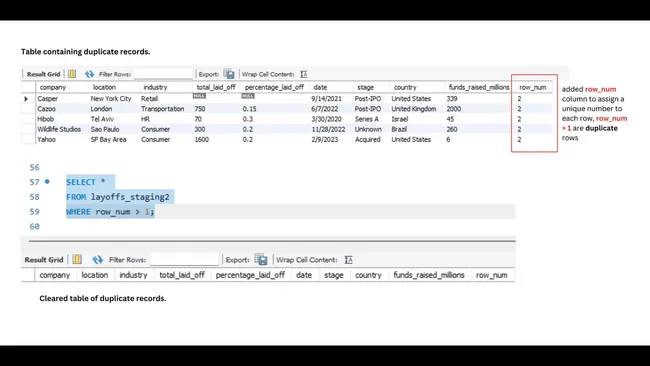Image resolution: width=650 pixels, height=366 pixels.
Task: Click the location header in lower grid
Action: [95, 275]
